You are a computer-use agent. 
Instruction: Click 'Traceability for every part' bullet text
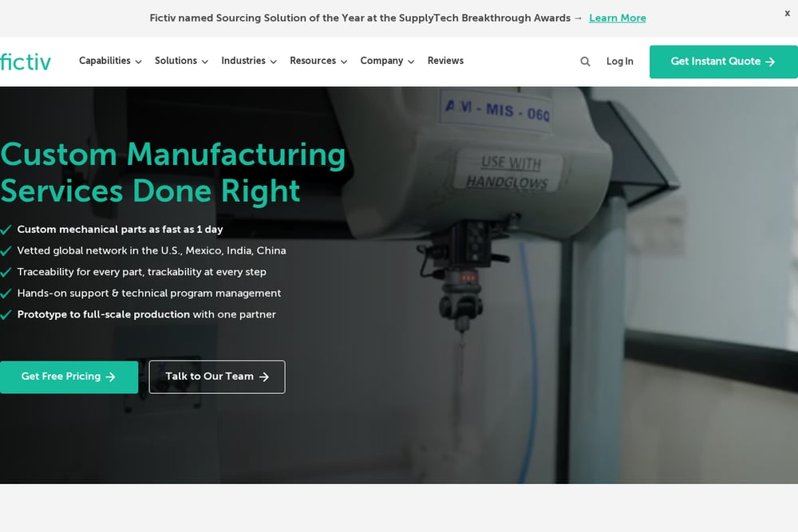click(141, 272)
